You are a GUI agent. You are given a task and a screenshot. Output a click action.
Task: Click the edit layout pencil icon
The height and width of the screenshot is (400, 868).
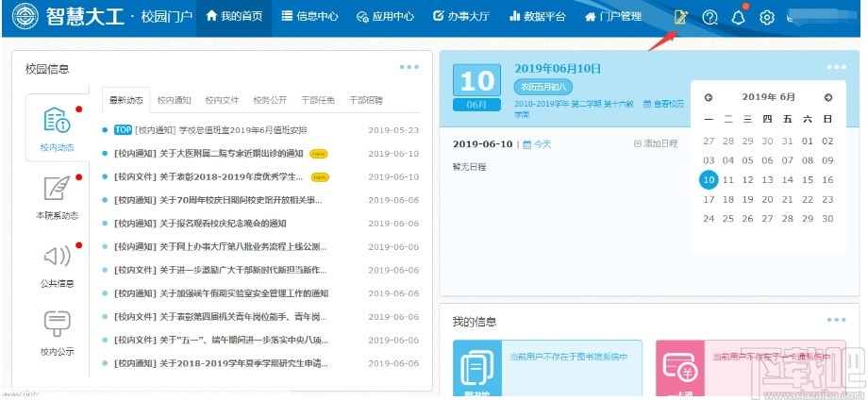(680, 17)
